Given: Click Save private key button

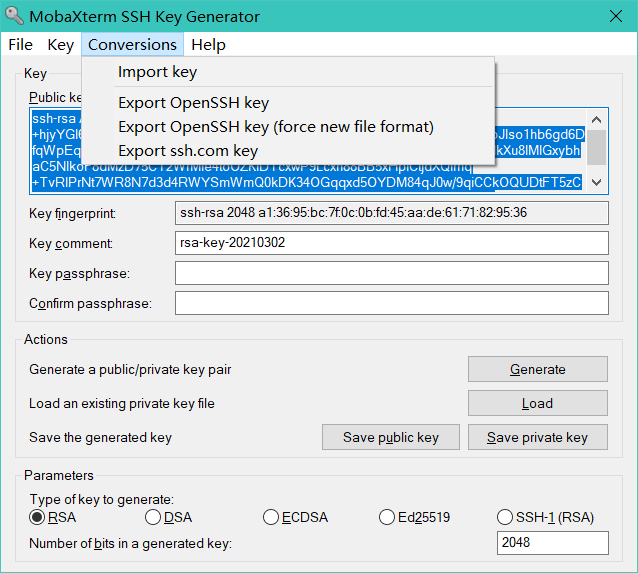Looking at the screenshot, I should [x=537, y=437].
